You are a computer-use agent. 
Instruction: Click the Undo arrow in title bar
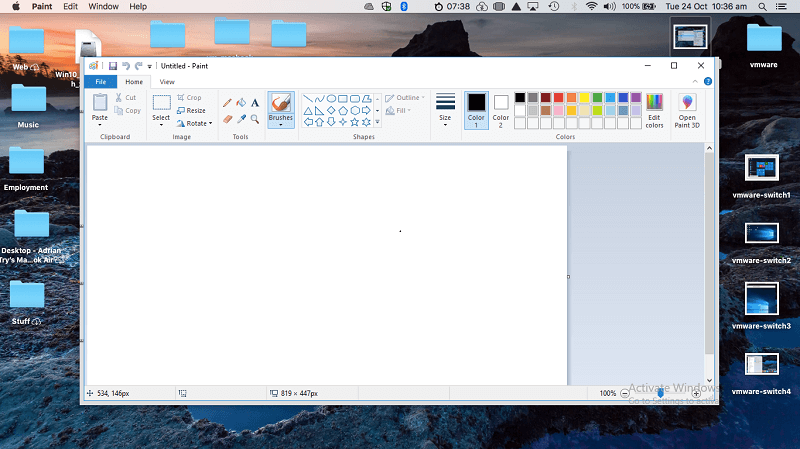click(x=126, y=66)
